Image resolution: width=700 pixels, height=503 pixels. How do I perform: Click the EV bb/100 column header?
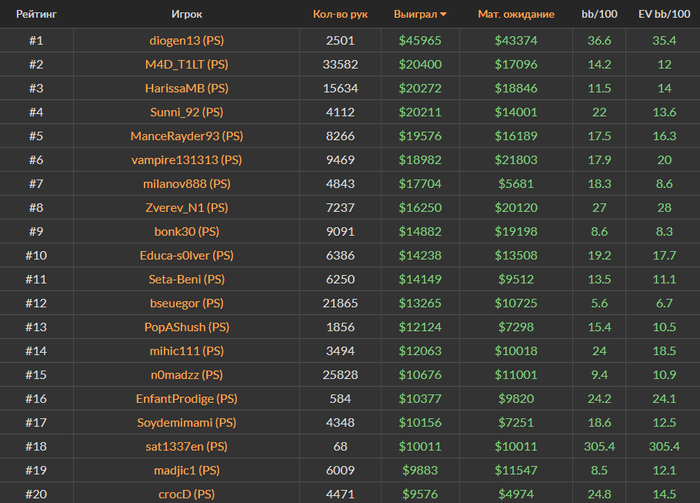664,14
